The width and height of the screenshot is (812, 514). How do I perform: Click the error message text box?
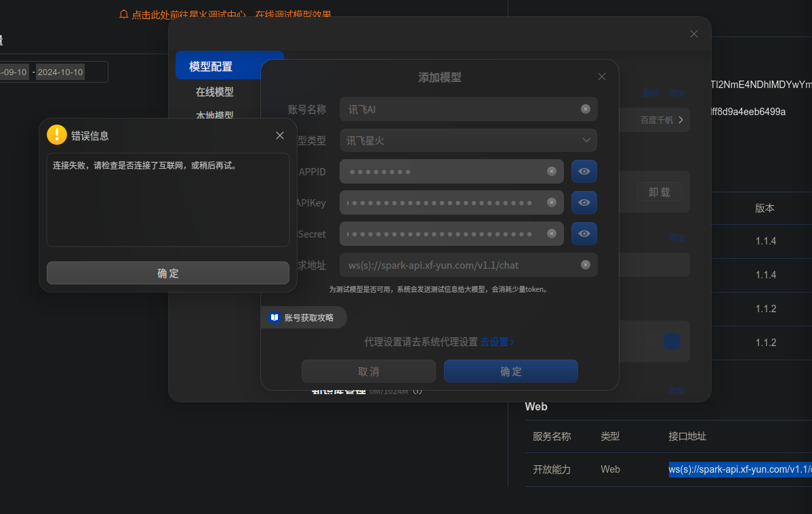[168, 199]
